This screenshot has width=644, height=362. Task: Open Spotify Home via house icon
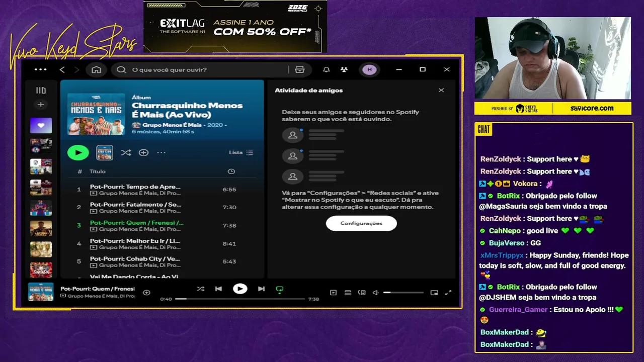(x=96, y=69)
